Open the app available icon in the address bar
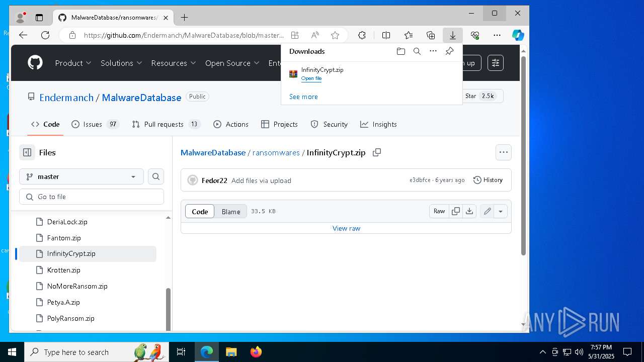The width and height of the screenshot is (644, 362). pos(295,35)
